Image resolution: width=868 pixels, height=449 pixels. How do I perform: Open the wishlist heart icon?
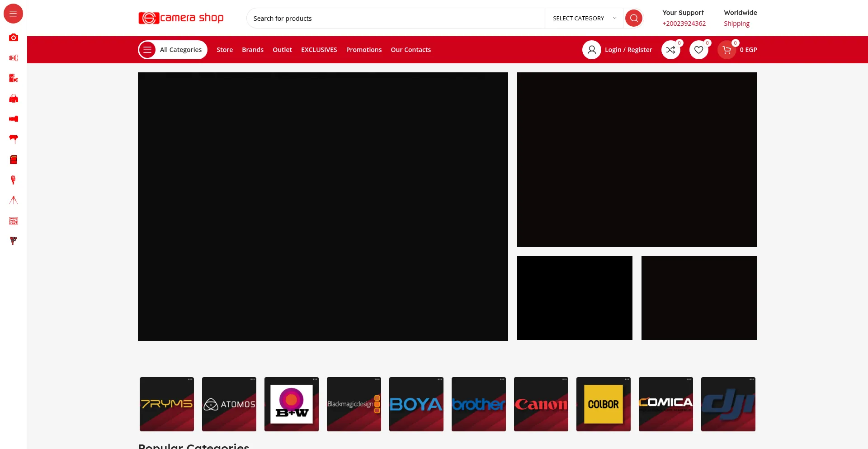[698, 50]
